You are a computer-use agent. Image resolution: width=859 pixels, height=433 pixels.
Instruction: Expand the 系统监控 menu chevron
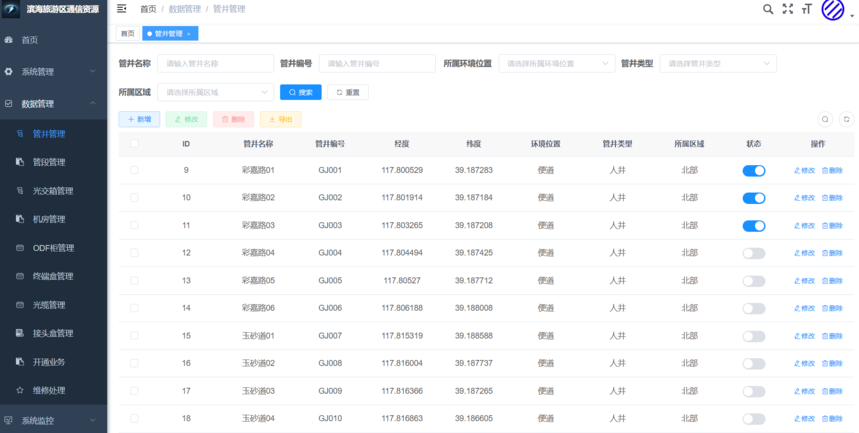[93, 421]
